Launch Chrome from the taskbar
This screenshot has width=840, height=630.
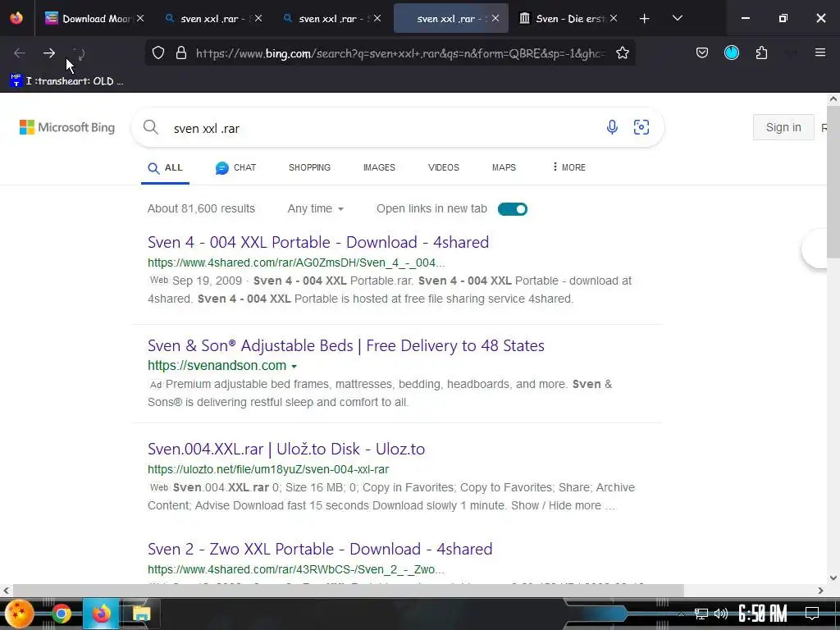click(x=61, y=614)
